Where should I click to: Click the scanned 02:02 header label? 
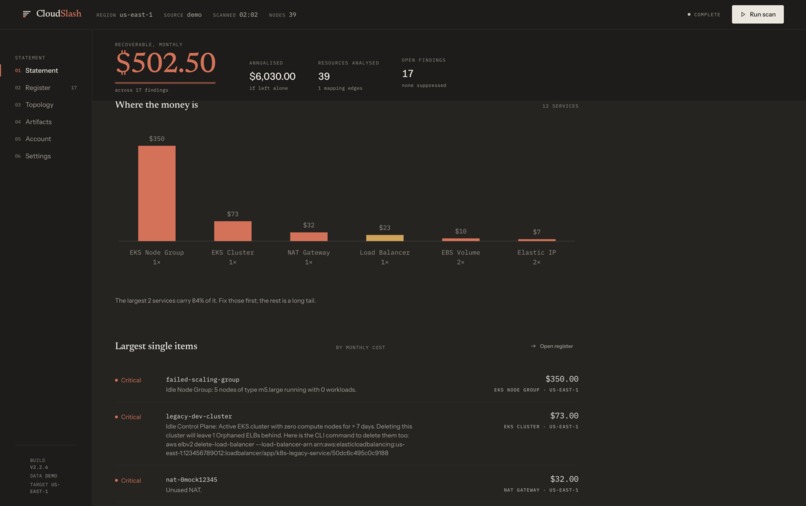point(235,15)
